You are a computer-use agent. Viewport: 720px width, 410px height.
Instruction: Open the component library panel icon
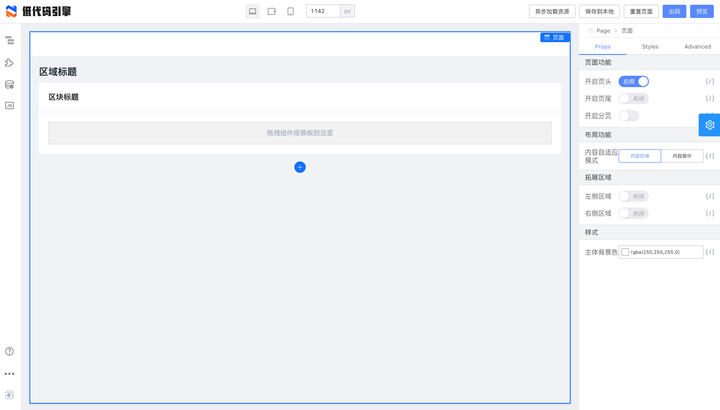pos(9,62)
